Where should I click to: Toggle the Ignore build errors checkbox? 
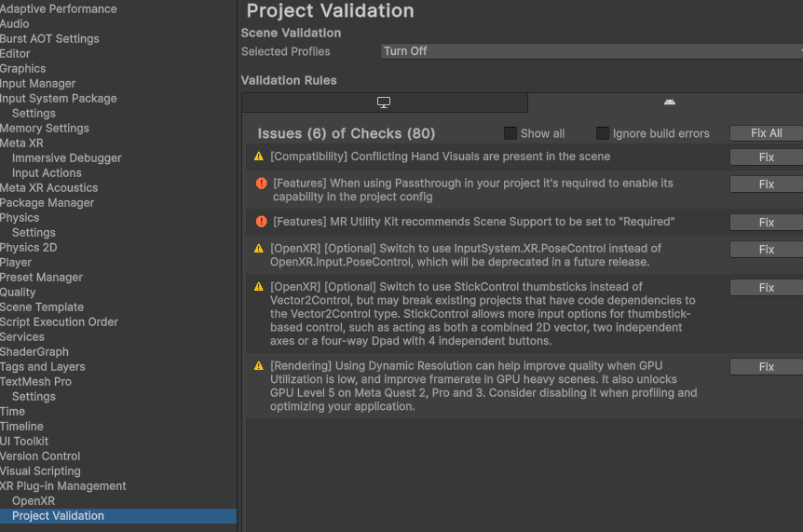603,133
